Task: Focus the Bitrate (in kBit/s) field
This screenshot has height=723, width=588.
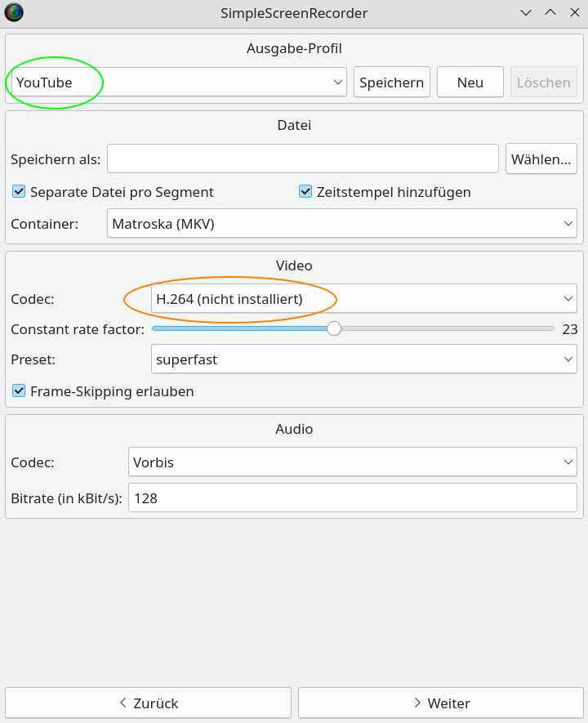Action: [x=353, y=498]
